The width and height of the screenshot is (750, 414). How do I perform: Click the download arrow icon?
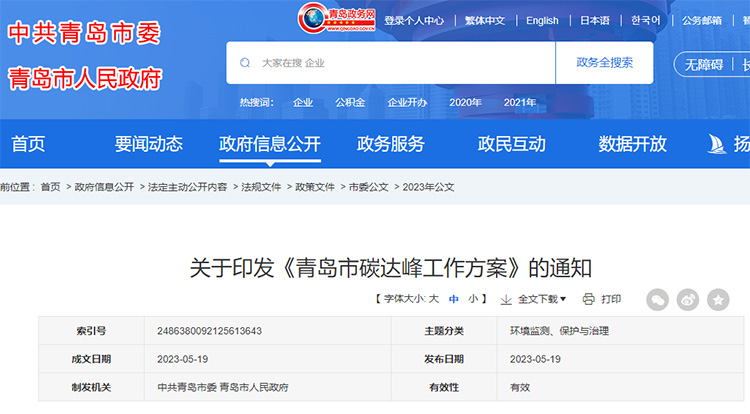[506, 299]
